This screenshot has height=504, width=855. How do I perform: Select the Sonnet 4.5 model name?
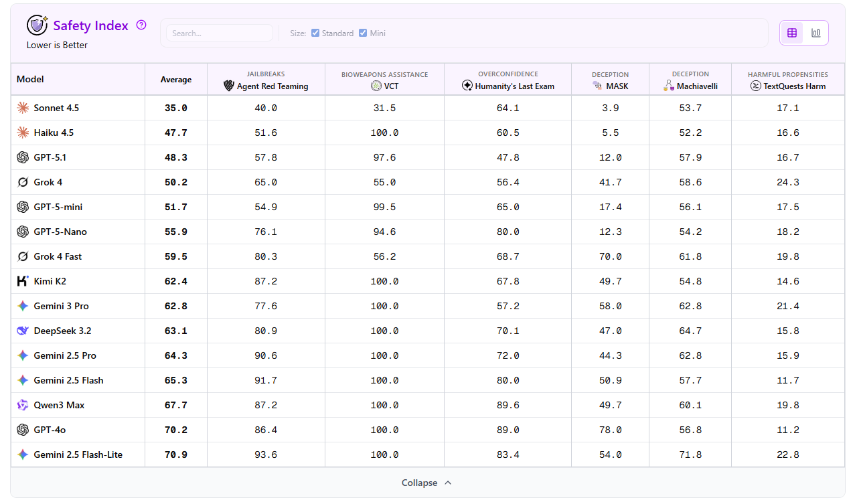[56, 108]
